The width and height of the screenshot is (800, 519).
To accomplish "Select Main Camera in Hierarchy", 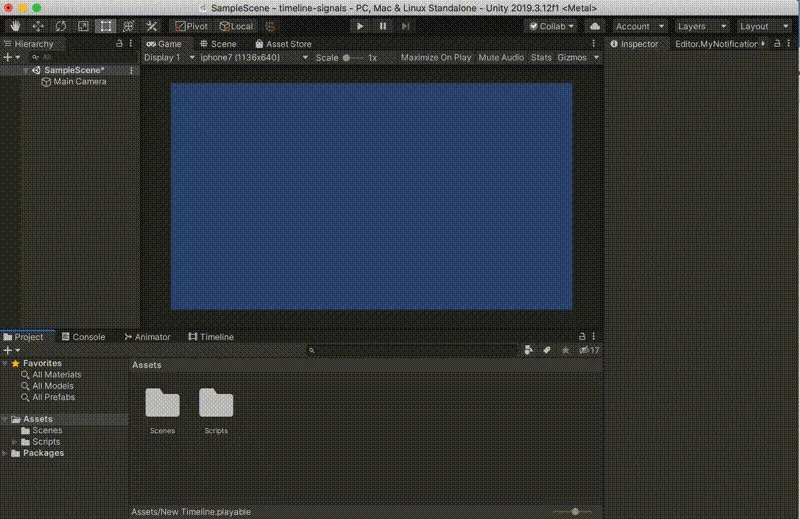I will coord(79,82).
